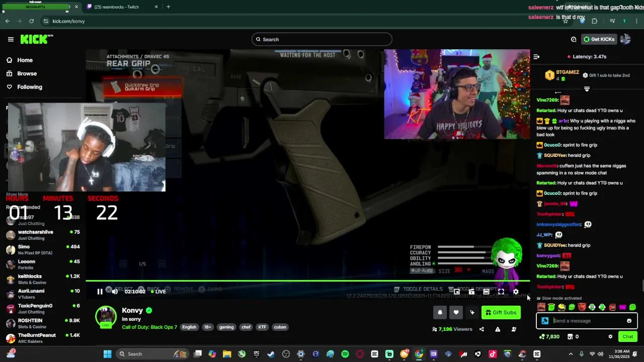Screen dimensions: 644x362
Task: Select the KTF tag
Action: (x=262, y=327)
